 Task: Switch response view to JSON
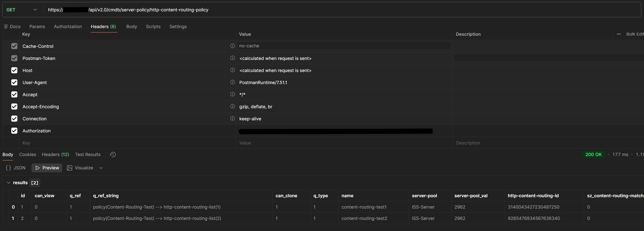[x=16, y=168]
